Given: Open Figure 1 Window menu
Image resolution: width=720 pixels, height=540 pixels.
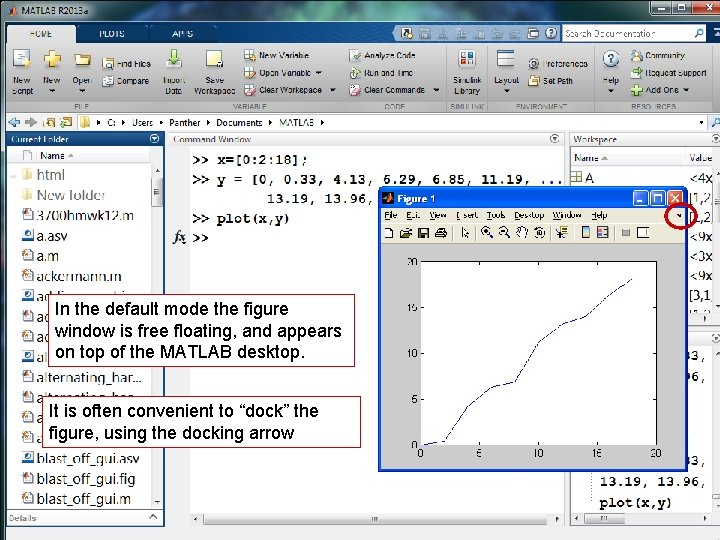Looking at the screenshot, I should tap(567, 215).
